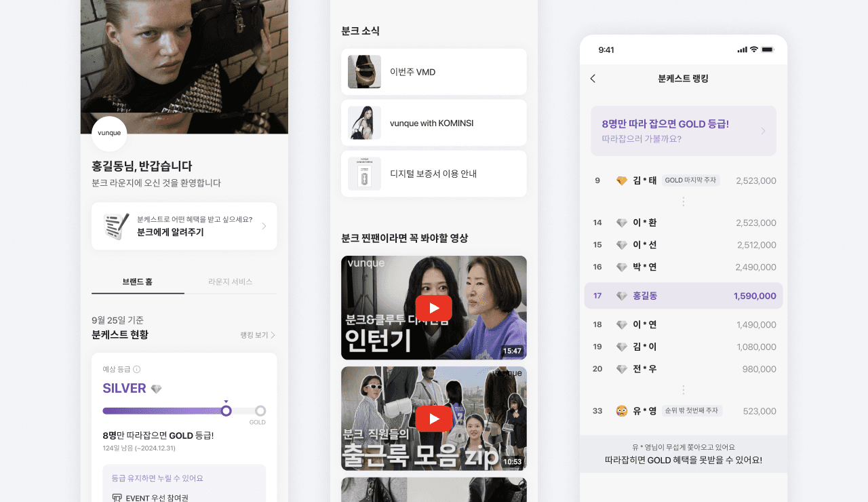Click the GOLD endpoint circle on progress bar
The height and width of the screenshot is (502, 868).
click(x=260, y=410)
